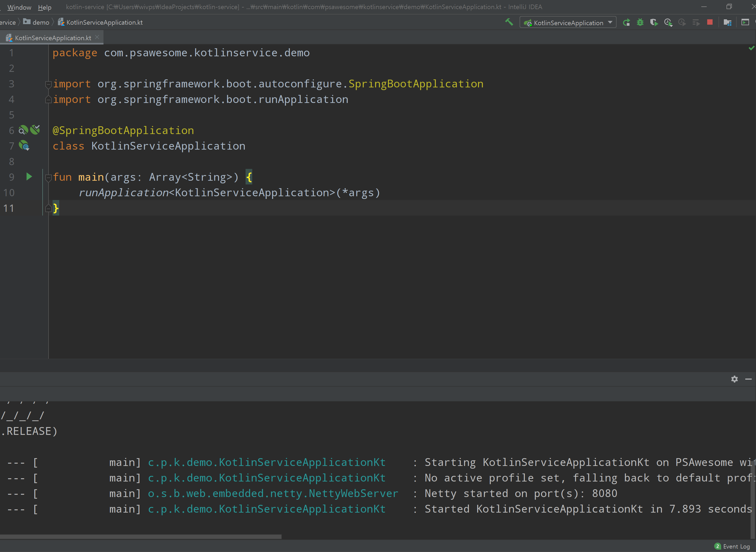Hide the run tool window with the minimize dash

coord(748,379)
